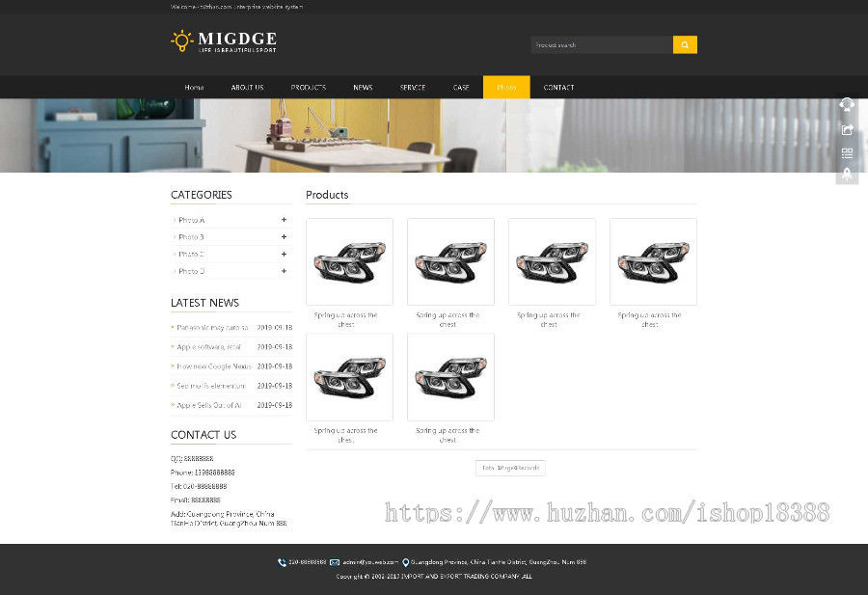Click the footer copyright line
Screen dimensions: 868x595
434,577
